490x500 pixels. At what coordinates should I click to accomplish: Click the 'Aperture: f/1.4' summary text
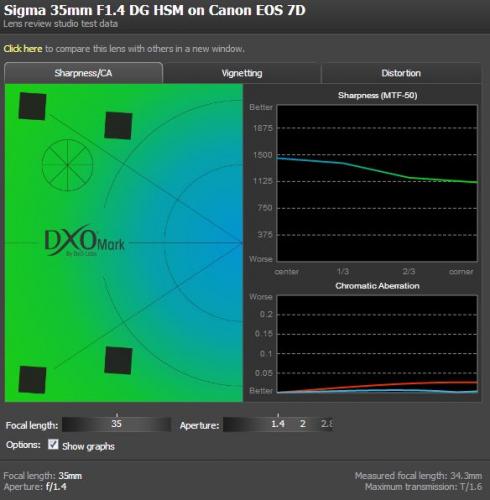(35, 487)
